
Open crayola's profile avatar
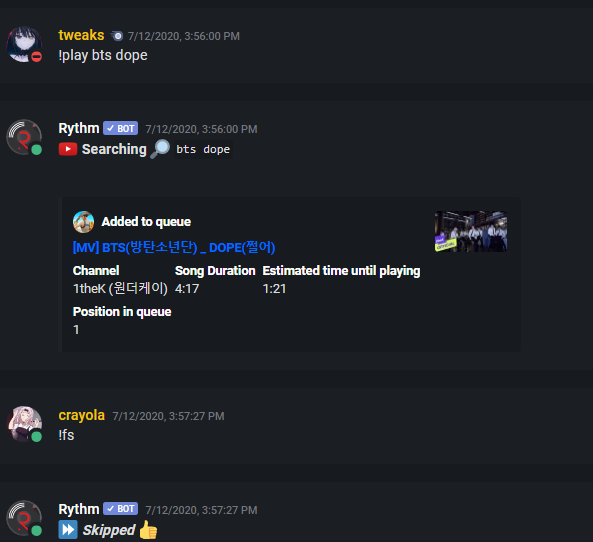click(24, 424)
